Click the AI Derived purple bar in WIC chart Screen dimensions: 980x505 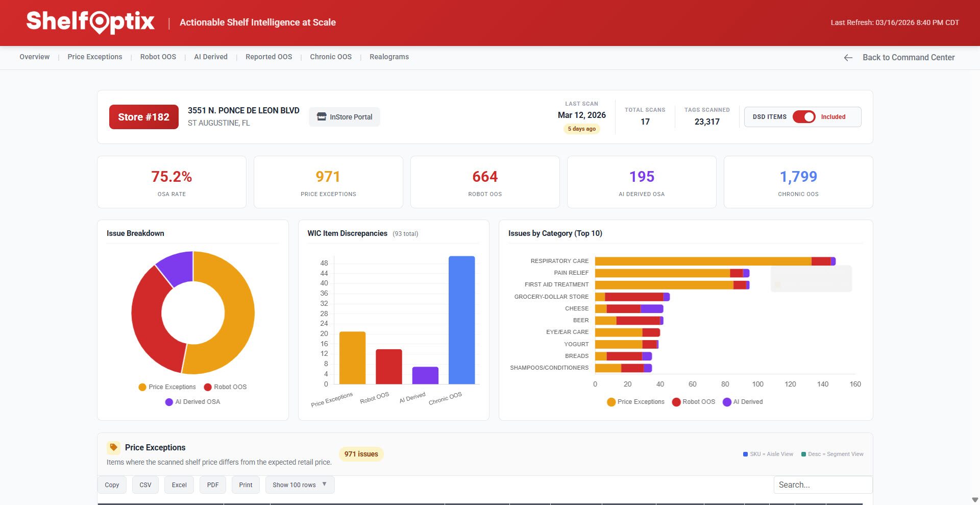pyautogui.click(x=425, y=375)
